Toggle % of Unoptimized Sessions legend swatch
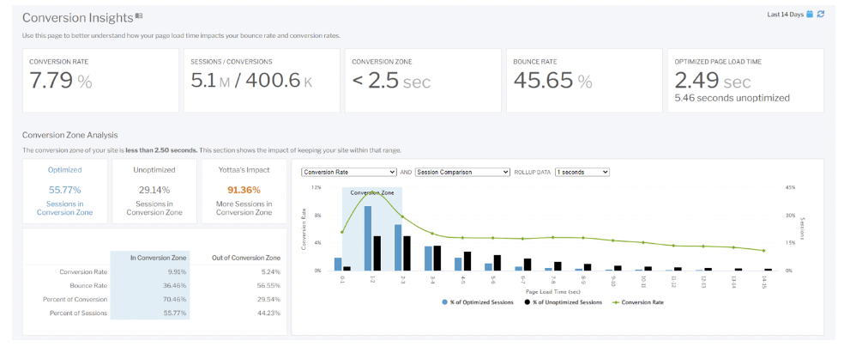The height and width of the screenshot is (359, 868). point(526,302)
